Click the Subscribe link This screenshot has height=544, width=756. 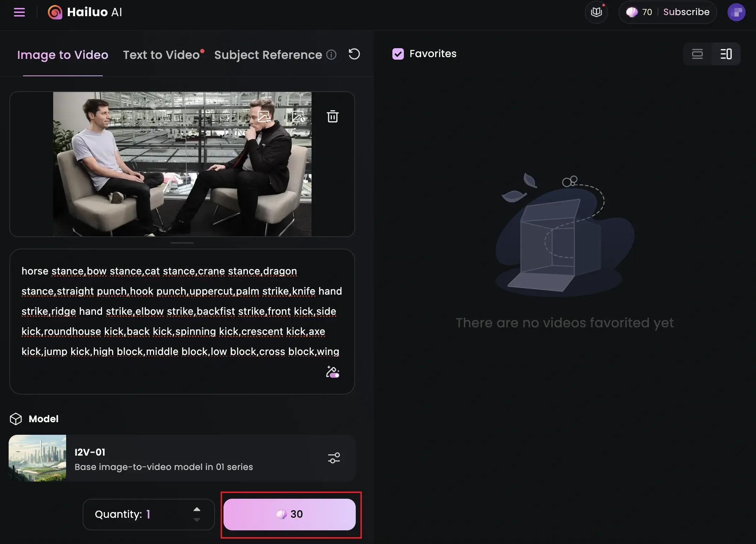(x=686, y=12)
